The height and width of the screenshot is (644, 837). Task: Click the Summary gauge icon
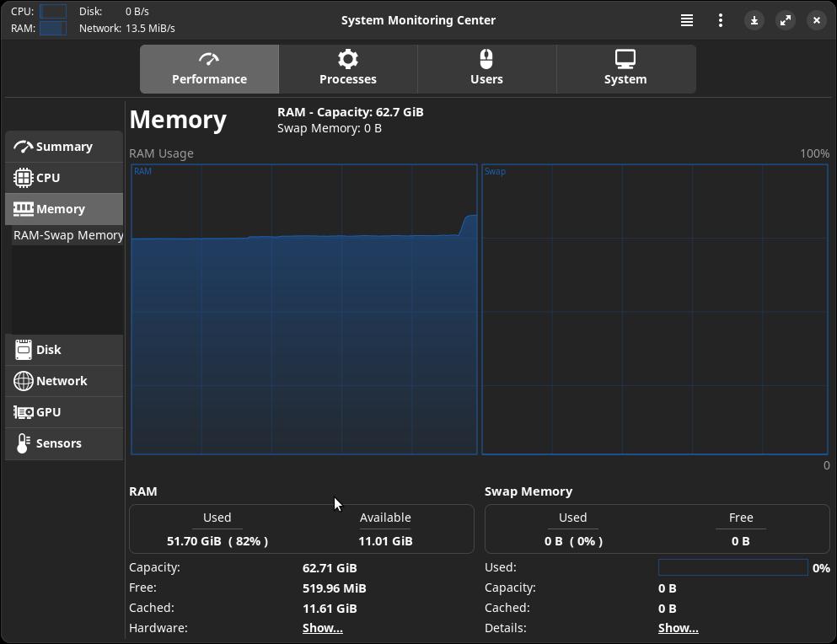pos(24,147)
